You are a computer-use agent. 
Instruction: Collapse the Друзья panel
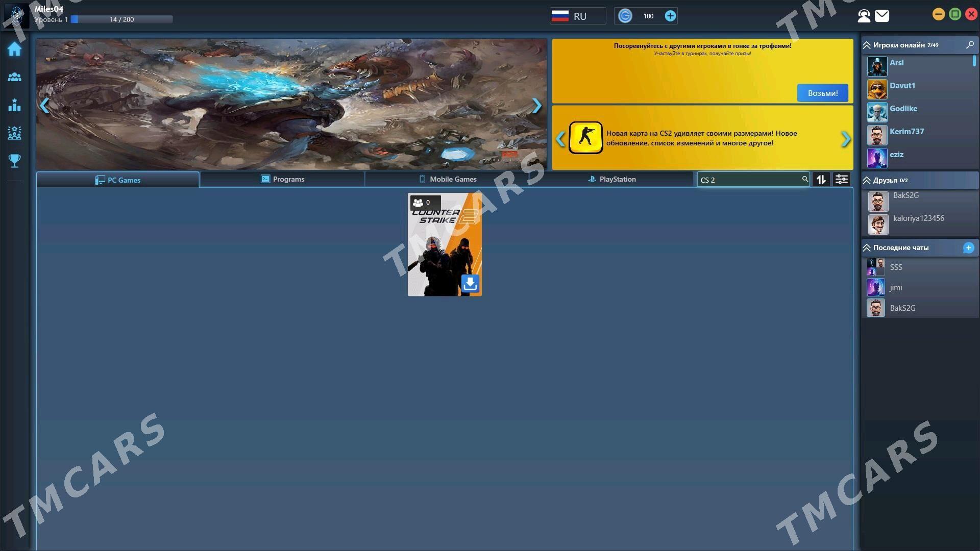point(866,180)
